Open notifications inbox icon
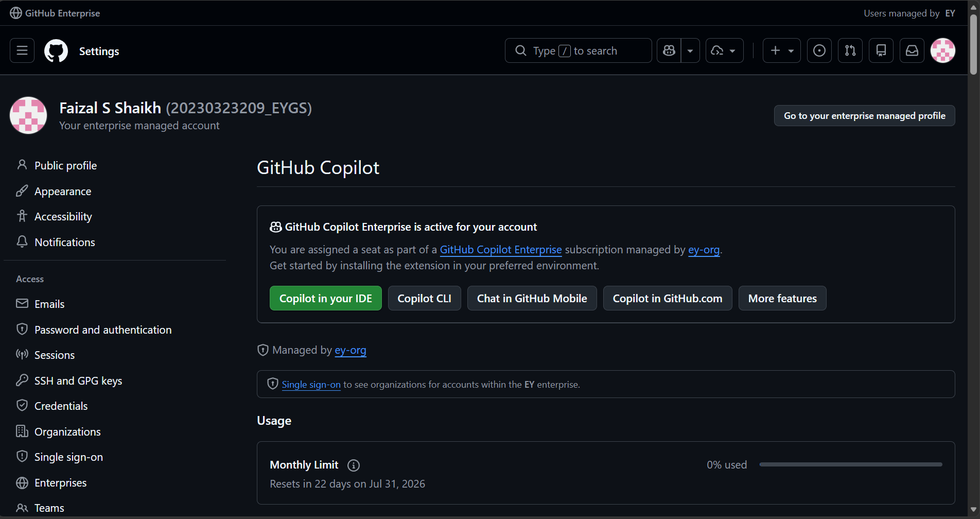980x519 pixels. 912,50
